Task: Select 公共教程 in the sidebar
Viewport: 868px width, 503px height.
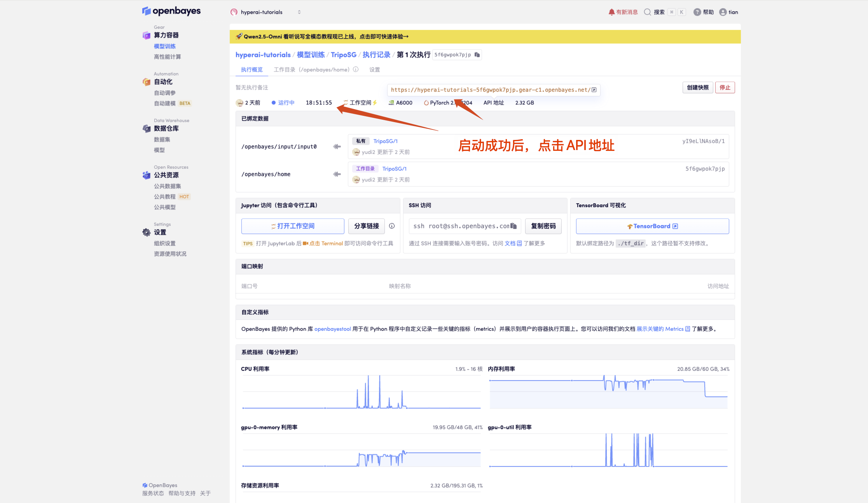Action: (164, 197)
